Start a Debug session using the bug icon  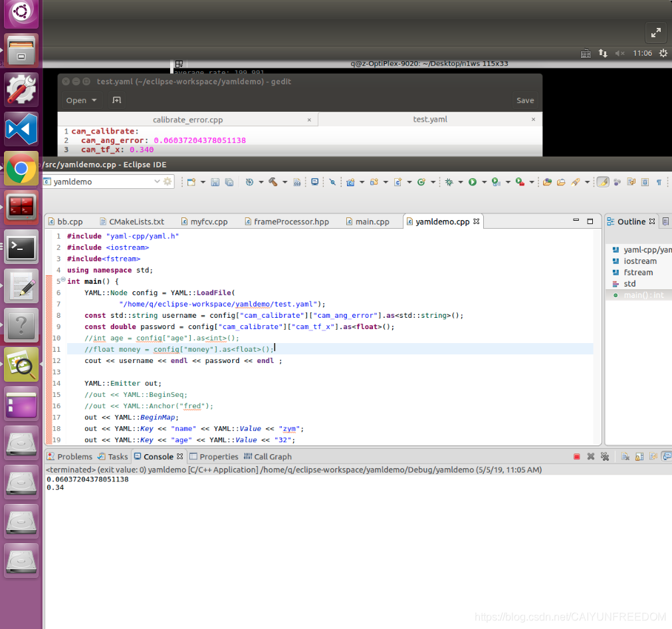coord(450,182)
